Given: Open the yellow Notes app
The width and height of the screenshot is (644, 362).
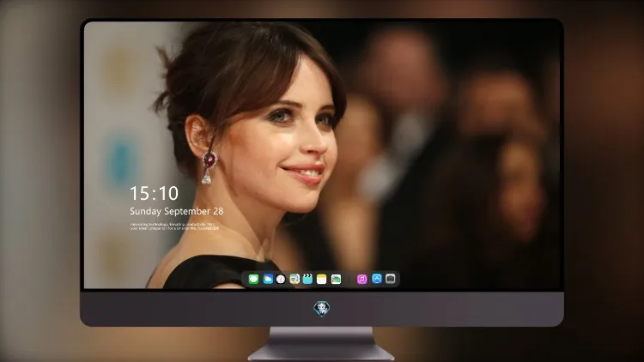Looking at the screenshot, I should tap(322, 279).
